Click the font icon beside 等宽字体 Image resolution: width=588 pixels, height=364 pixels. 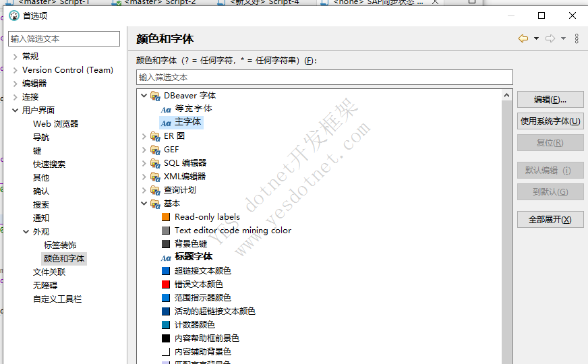(166, 110)
